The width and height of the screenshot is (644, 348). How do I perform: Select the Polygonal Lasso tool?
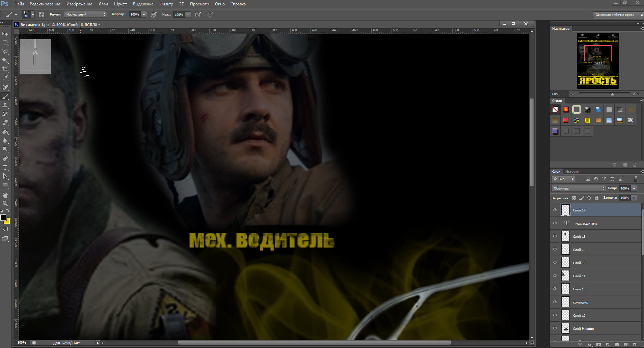tap(5, 52)
